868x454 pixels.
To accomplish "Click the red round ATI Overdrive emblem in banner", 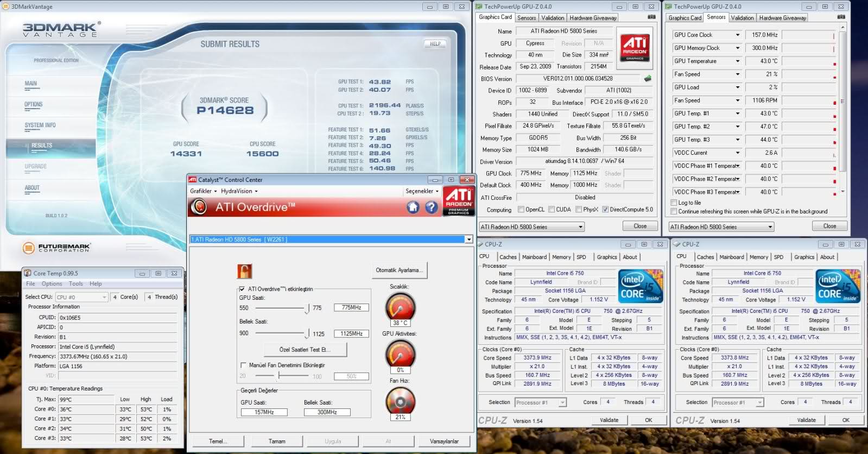I will click(x=199, y=207).
